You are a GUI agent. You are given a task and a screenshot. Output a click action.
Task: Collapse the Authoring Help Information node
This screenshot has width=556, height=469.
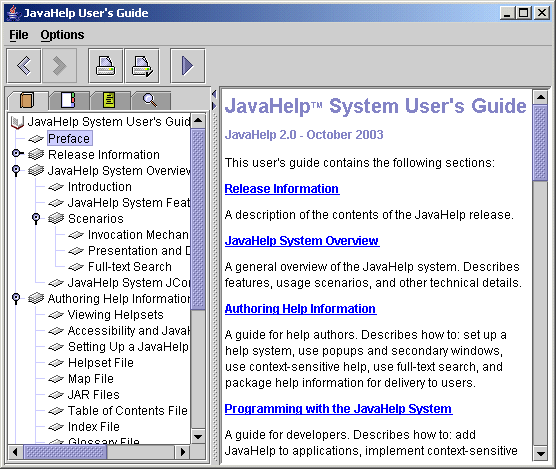pos(16,298)
